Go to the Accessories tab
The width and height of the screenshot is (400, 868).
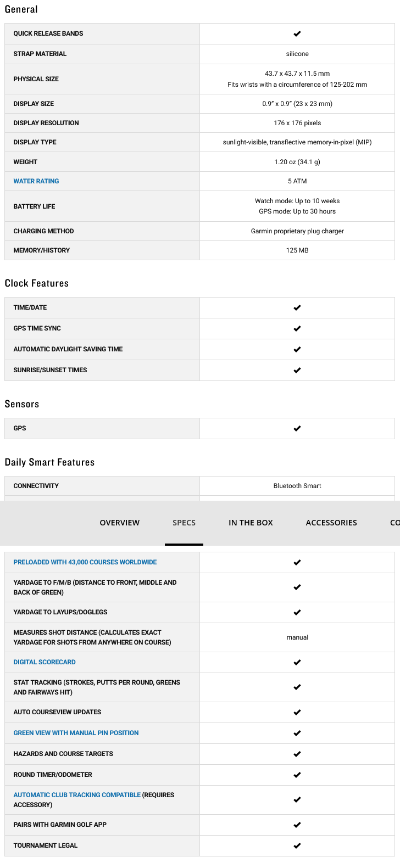[x=331, y=523]
